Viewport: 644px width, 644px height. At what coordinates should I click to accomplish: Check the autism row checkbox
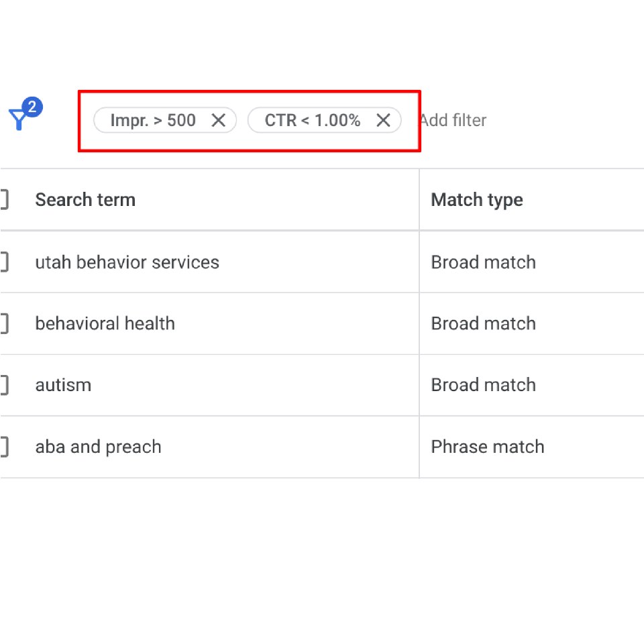tap(4, 385)
